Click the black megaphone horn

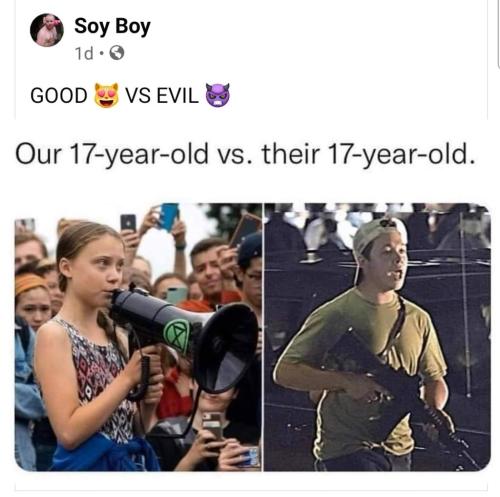pos(225,348)
